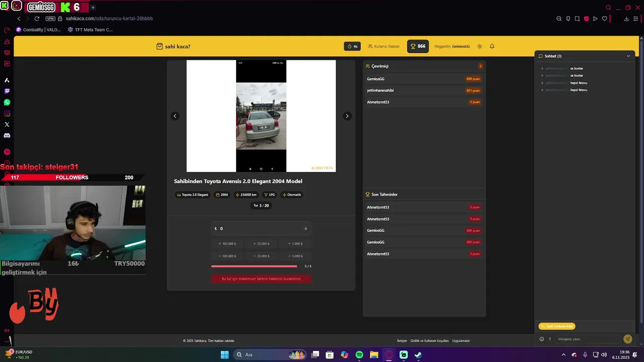Collapse the Sohbet chat panel chevron
Viewport: 644px width, 362px height.
tap(628, 56)
